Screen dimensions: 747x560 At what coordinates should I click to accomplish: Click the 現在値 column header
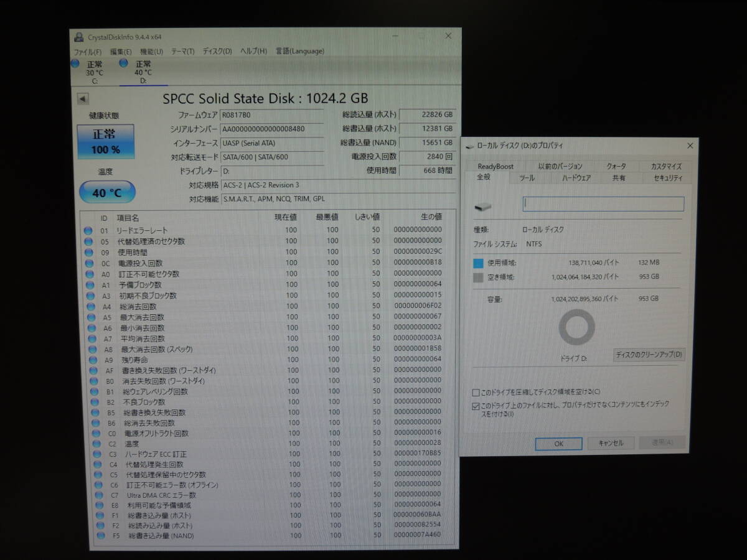(286, 217)
